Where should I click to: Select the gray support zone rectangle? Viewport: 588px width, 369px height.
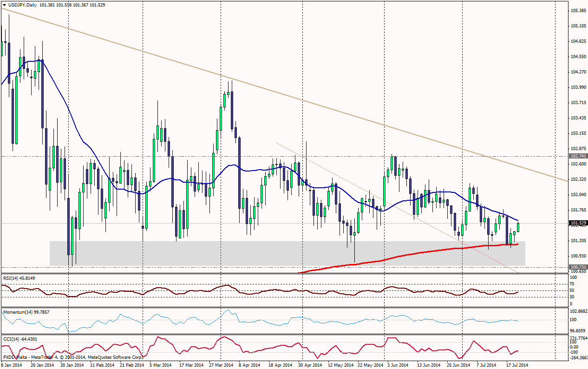point(287,253)
